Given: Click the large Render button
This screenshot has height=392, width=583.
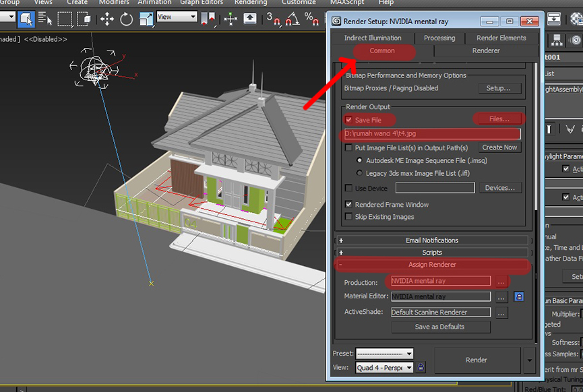Looking at the screenshot, I should tap(477, 360).
